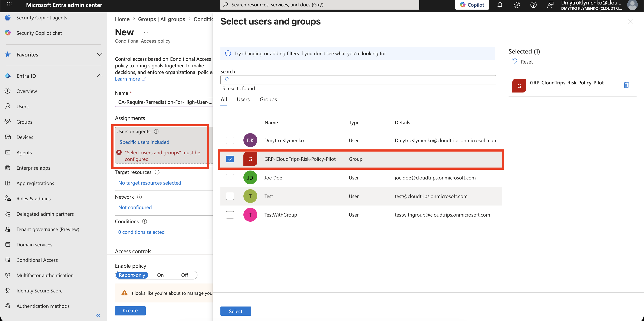The width and height of the screenshot is (644, 321).
Task: Set Enable policy to Off
Action: click(x=184, y=275)
